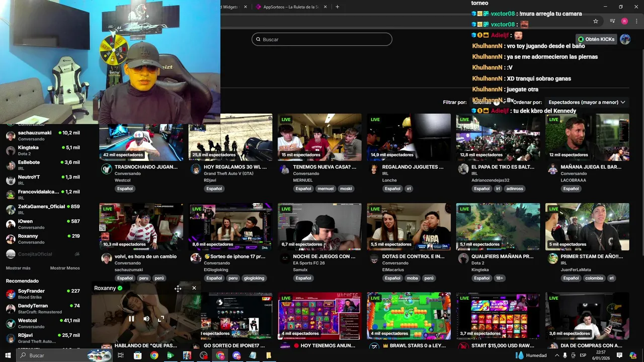Click the move handle on Roxanny mini player

[178, 288]
